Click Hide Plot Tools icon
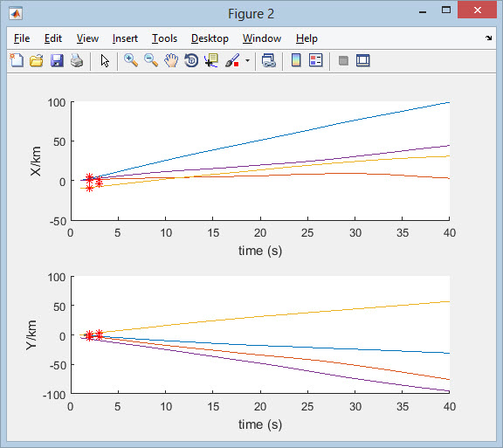503x448 pixels. tap(343, 60)
